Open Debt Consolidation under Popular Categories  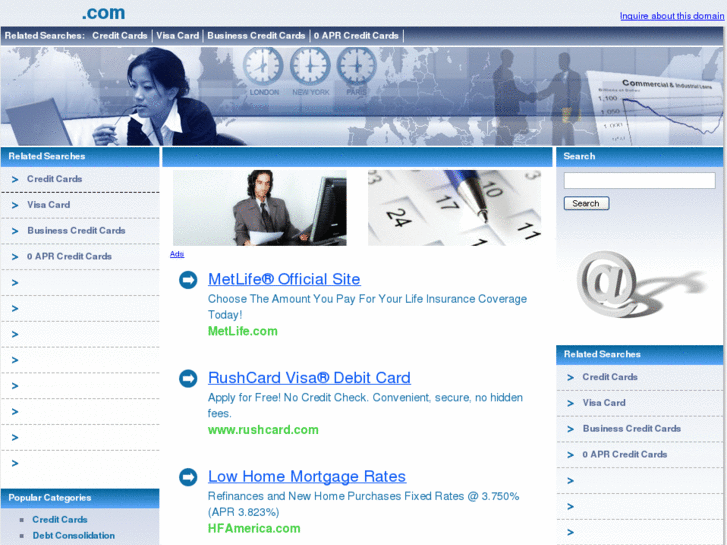point(73,535)
